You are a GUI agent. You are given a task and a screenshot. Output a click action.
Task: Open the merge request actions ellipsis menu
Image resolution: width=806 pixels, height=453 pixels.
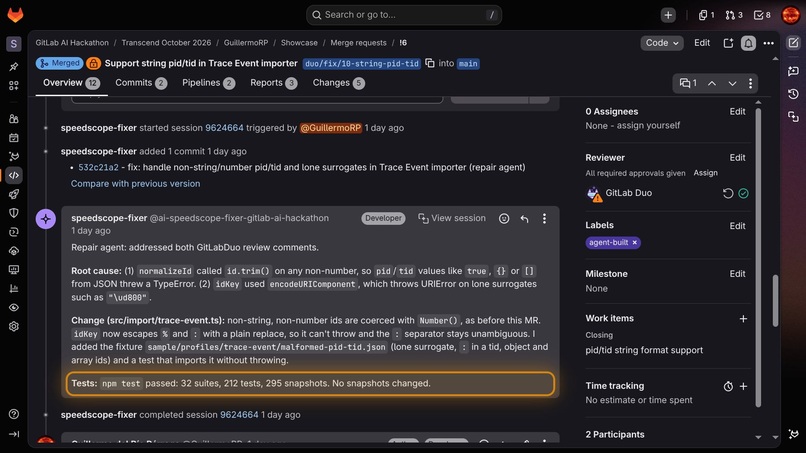click(x=768, y=43)
